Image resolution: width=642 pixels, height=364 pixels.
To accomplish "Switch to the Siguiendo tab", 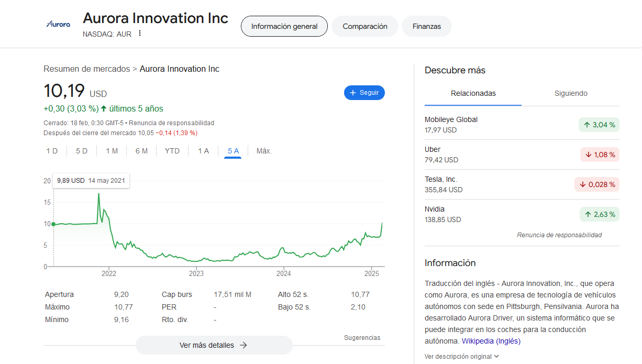I will pos(571,94).
